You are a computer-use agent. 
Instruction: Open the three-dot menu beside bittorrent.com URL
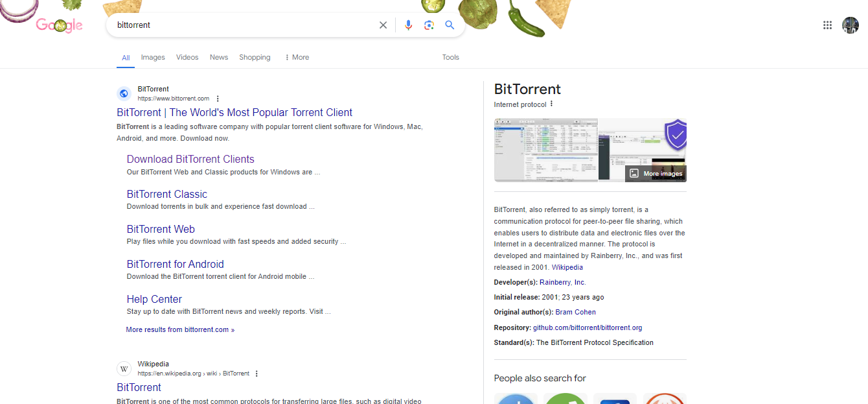[x=218, y=99]
